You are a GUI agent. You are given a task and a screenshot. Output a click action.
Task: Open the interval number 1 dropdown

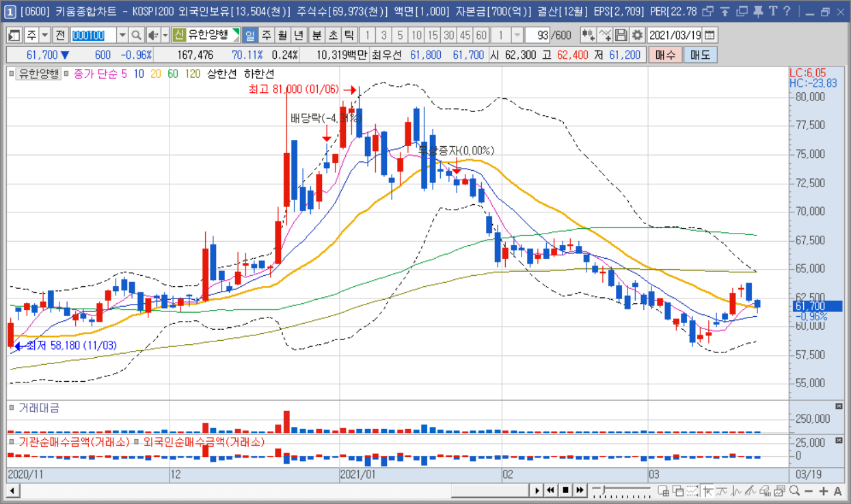point(517,35)
